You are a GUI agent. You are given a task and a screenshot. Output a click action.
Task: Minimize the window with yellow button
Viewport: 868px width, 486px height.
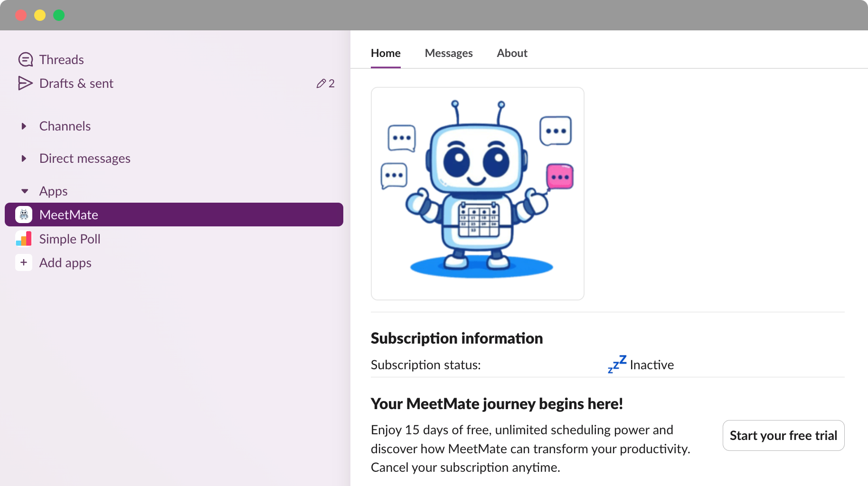tap(40, 15)
